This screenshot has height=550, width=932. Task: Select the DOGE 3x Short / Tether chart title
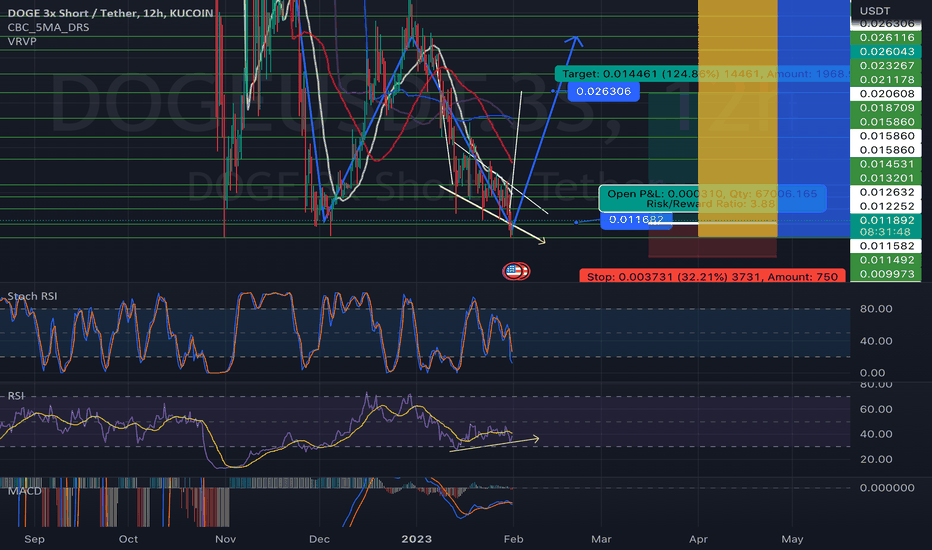click(111, 13)
